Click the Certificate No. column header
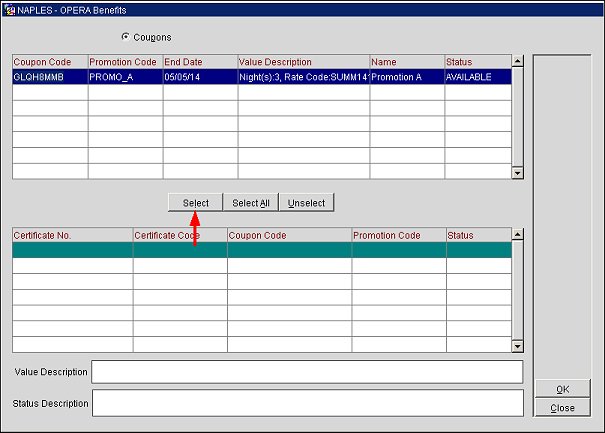This screenshot has height=433, width=605. coord(71,235)
